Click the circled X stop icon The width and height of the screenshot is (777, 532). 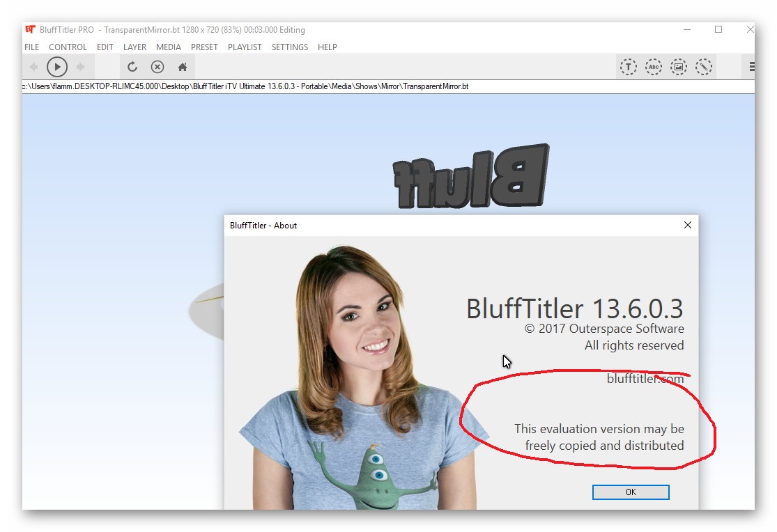[x=157, y=67]
